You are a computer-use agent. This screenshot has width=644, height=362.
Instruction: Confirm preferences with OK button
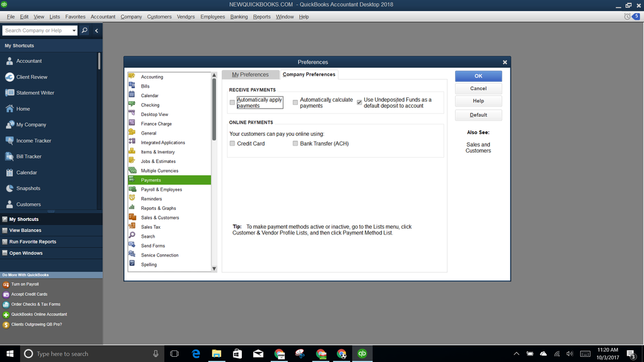coord(478,76)
